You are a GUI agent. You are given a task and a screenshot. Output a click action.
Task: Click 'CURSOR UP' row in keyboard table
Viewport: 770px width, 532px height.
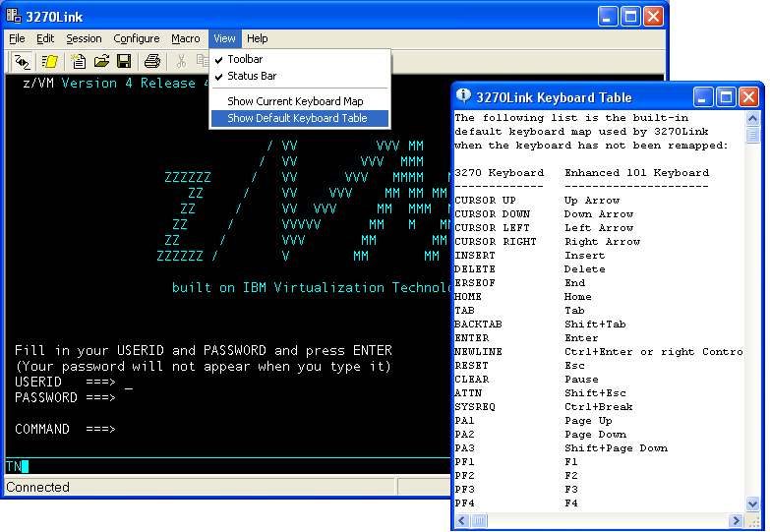coord(537,201)
